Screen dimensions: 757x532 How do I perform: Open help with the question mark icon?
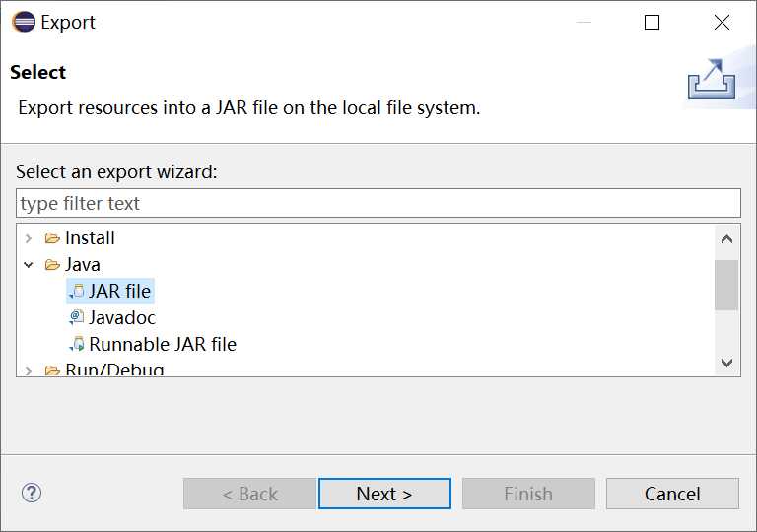[32, 493]
